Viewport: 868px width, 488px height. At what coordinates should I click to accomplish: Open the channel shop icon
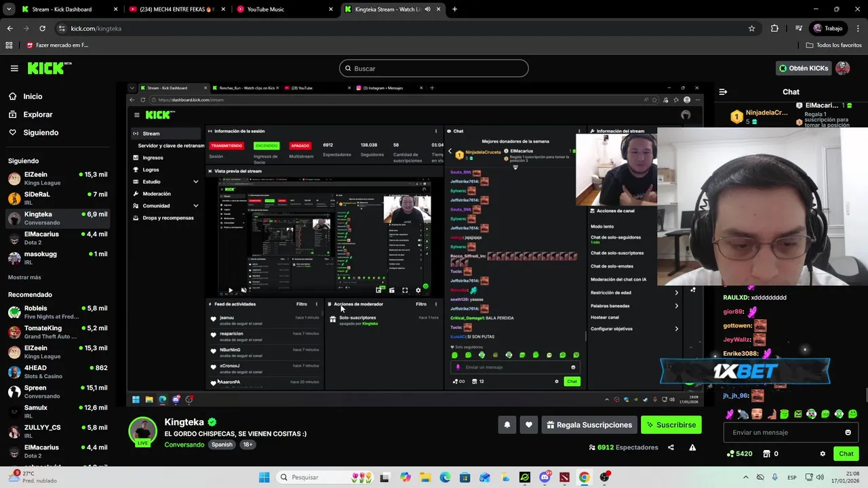coord(766,453)
